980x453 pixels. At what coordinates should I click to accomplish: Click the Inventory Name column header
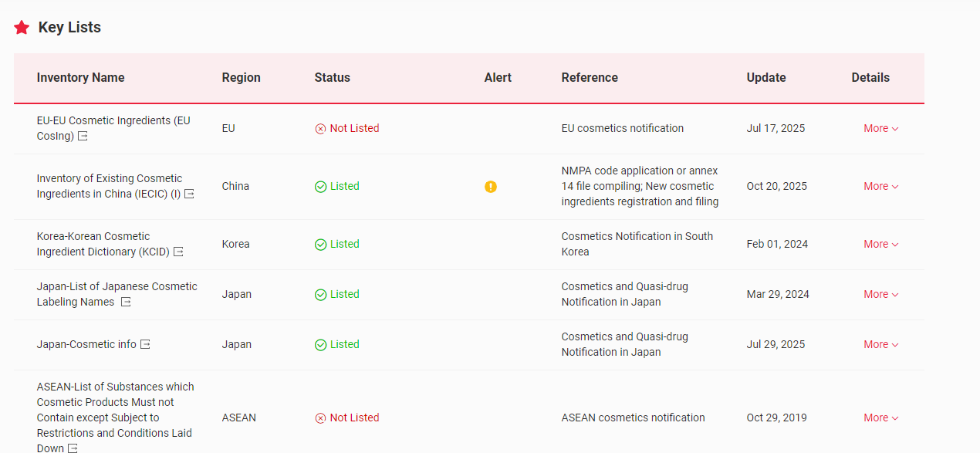tap(80, 78)
